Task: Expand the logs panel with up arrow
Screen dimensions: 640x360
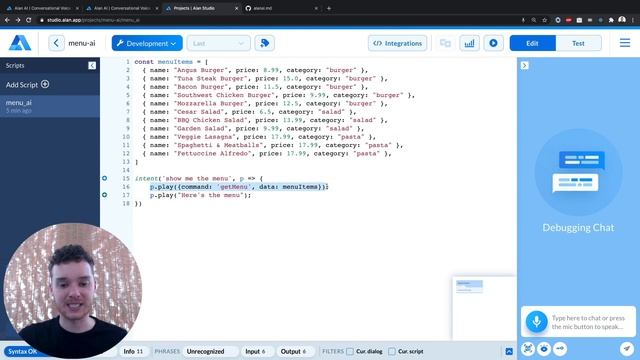Action: (x=509, y=351)
